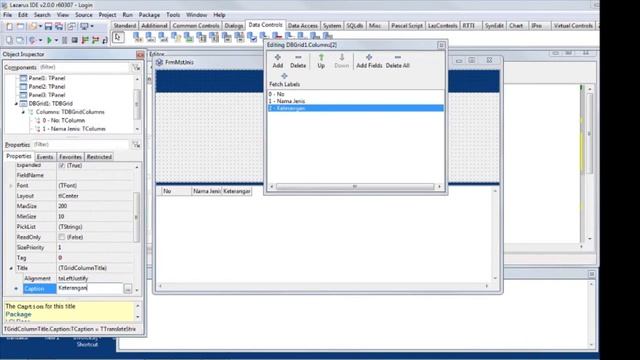Screen dimensions: 640x360
Task: Select '2 - Keterangan' row in columns list
Action: click(x=356, y=108)
